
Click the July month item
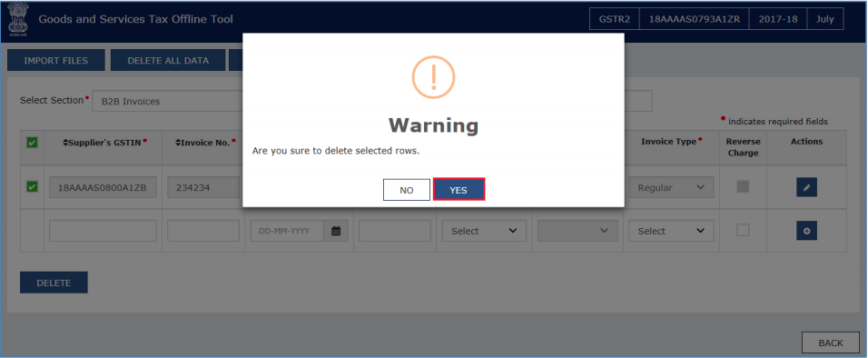[824, 19]
